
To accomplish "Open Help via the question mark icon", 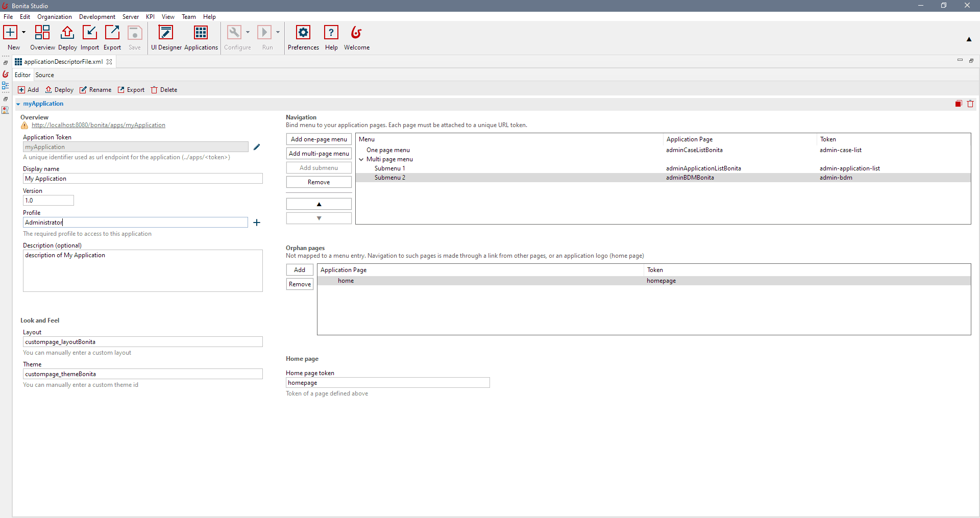I will tap(331, 32).
